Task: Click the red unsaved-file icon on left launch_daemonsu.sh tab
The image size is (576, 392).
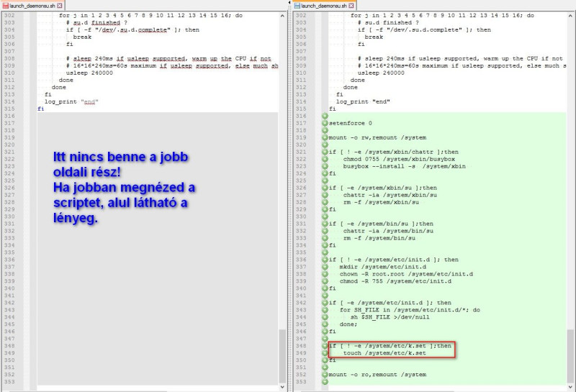Action: [6, 6]
